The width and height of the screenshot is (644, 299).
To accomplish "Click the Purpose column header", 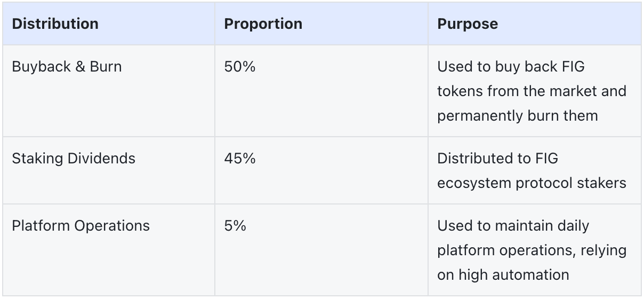I will coord(468,24).
